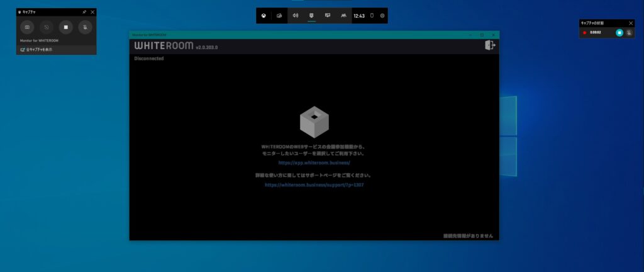Image resolution: width=644 pixels, height=272 pixels.
Task: Take a screenshot with the camera button
Action: (27, 28)
